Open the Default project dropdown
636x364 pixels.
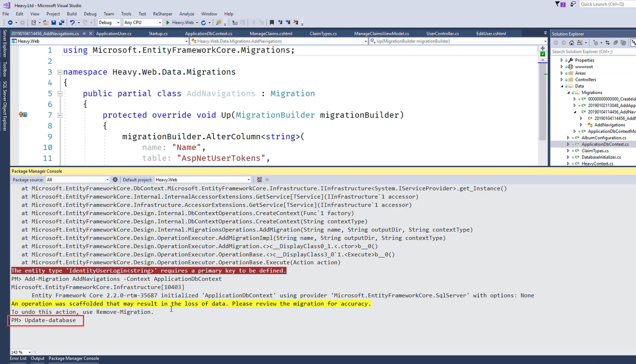pos(202,180)
